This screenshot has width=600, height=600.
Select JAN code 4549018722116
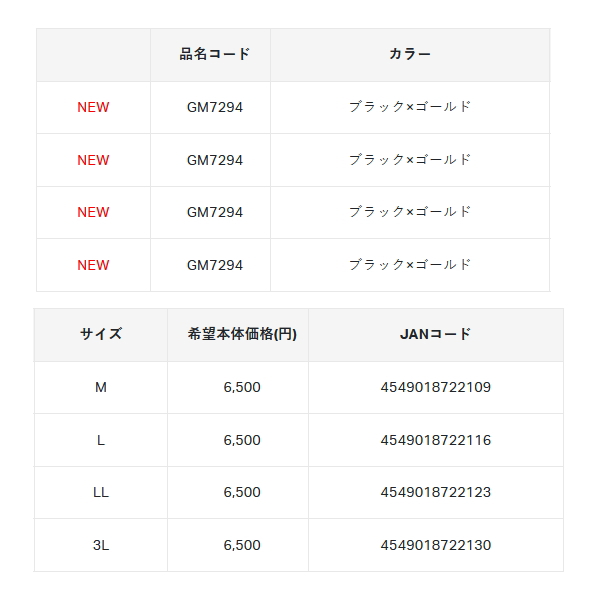click(435, 440)
